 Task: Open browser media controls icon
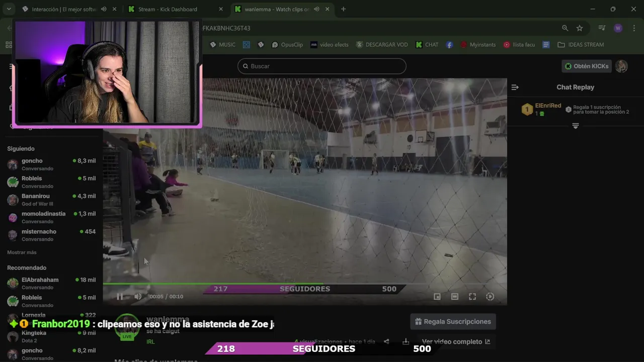602,28
